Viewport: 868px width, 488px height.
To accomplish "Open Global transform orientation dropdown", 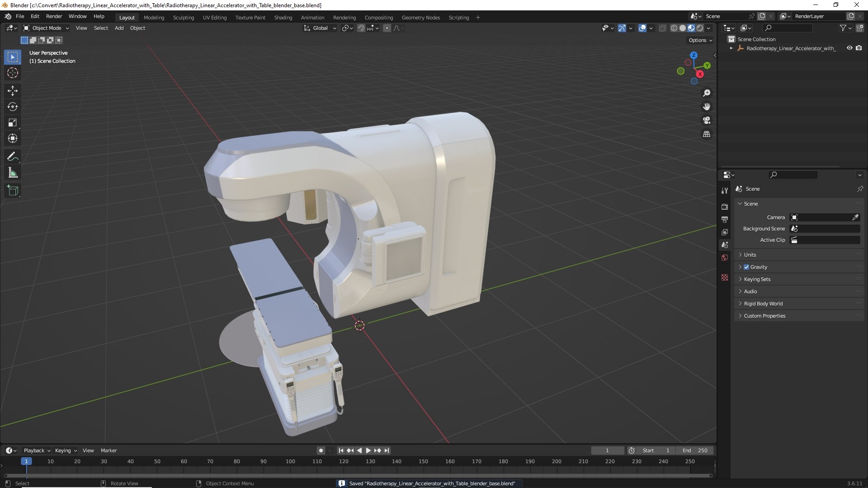I will click(320, 28).
